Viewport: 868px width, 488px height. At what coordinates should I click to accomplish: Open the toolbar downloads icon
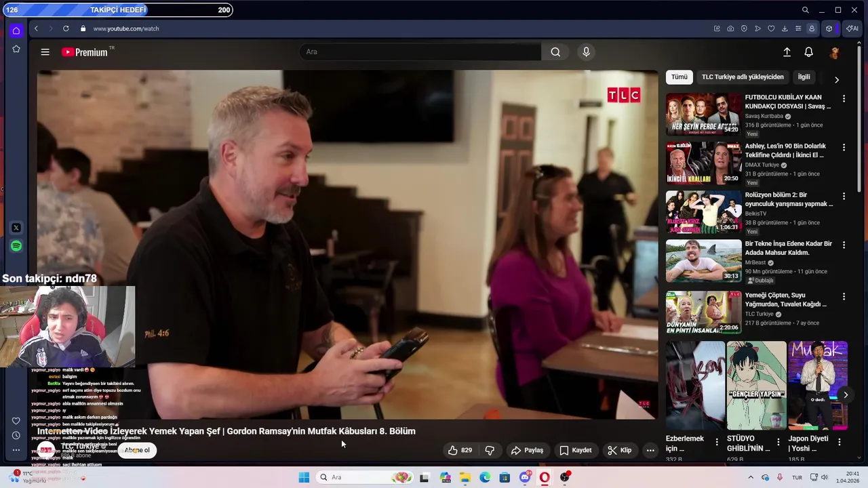[785, 28]
